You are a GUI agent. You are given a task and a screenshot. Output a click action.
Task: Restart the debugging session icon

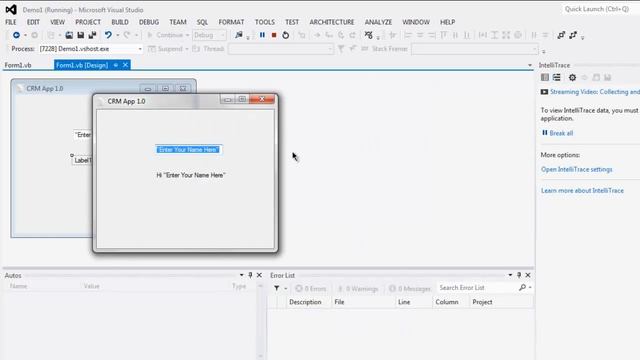coord(286,35)
